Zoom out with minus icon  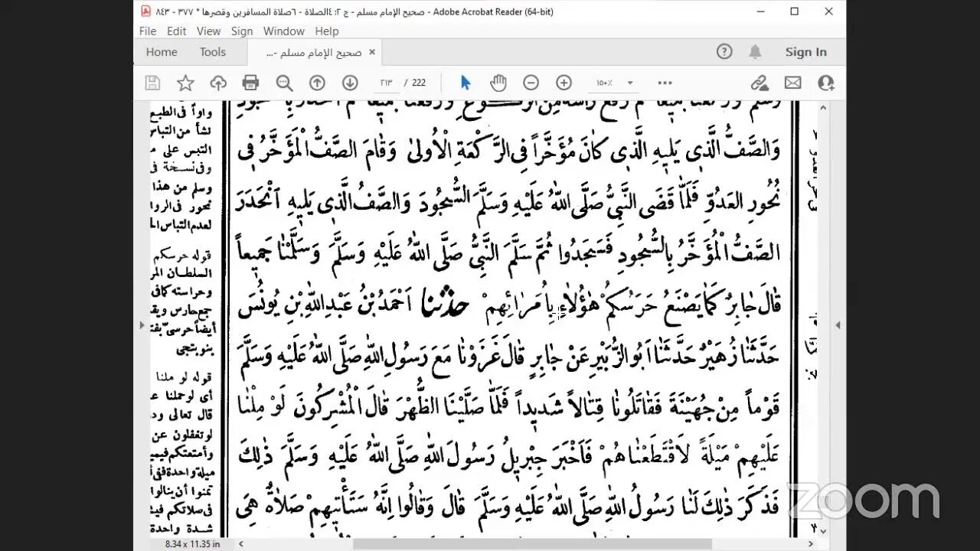[531, 83]
